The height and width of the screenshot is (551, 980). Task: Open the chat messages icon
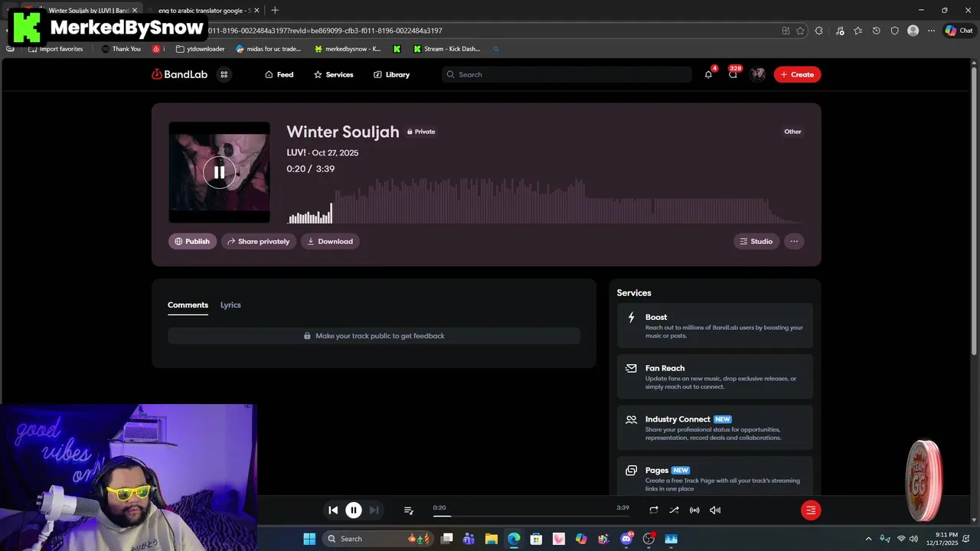click(733, 74)
